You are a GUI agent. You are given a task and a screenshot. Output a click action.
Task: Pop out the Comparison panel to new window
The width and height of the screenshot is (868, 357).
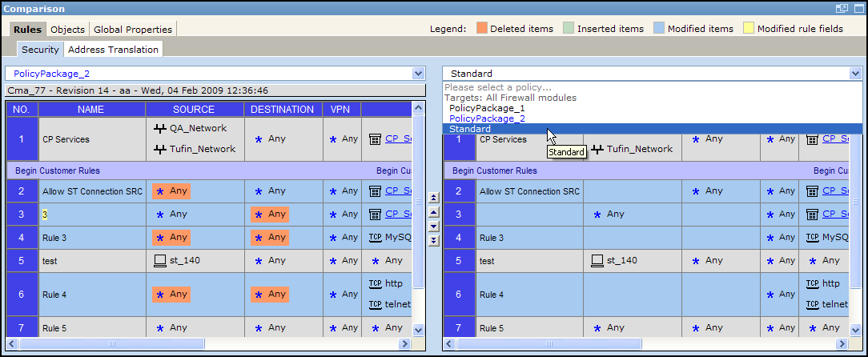pyautogui.click(x=842, y=8)
